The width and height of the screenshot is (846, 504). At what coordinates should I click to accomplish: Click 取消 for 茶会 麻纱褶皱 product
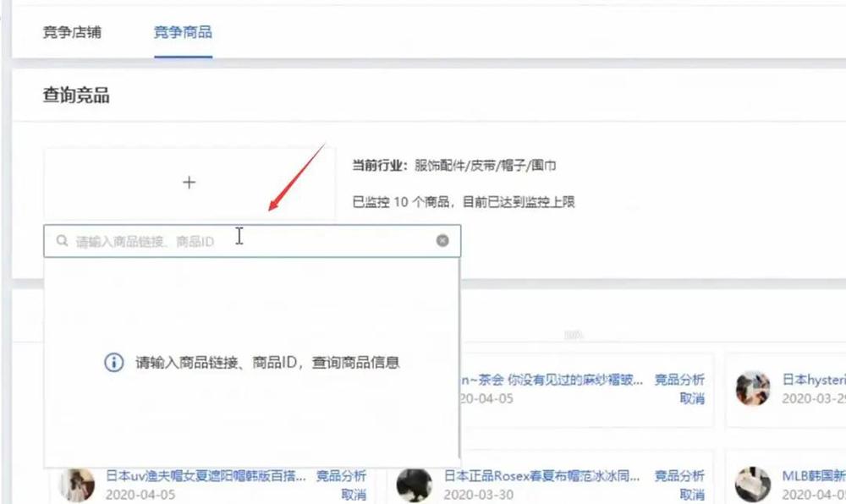tap(691, 398)
